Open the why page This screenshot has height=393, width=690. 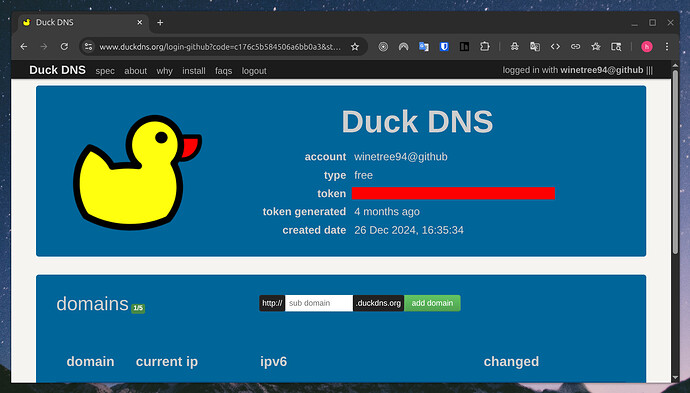(165, 71)
